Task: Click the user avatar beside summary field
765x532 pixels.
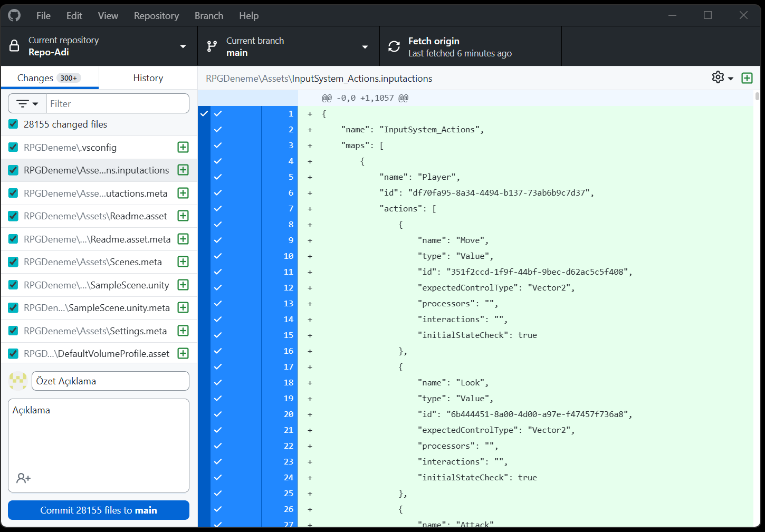Action: point(18,381)
